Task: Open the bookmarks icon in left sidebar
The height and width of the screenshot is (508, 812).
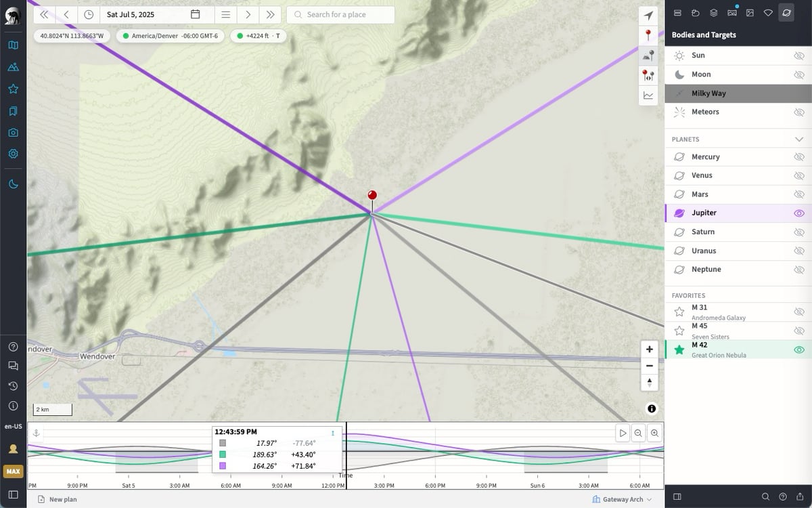Action: (13, 110)
